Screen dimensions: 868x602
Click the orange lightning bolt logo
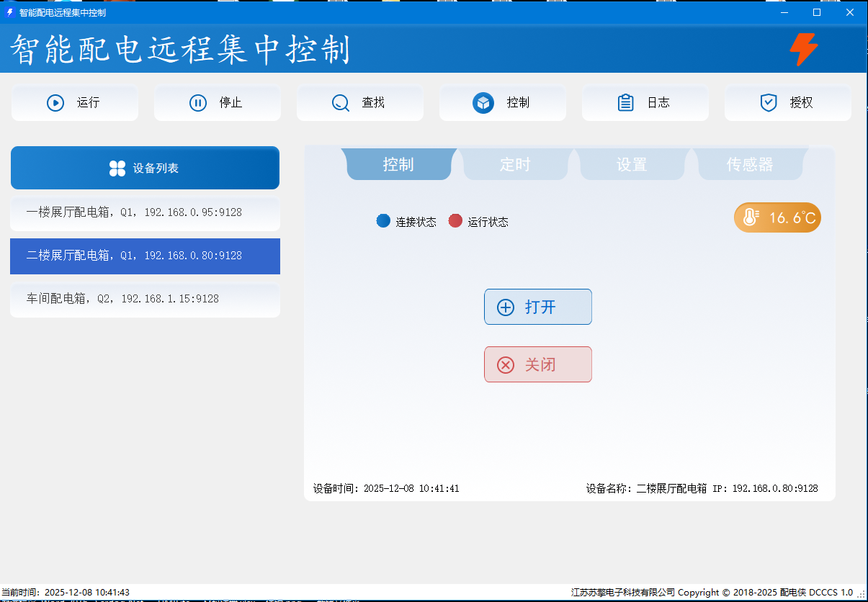pos(804,50)
